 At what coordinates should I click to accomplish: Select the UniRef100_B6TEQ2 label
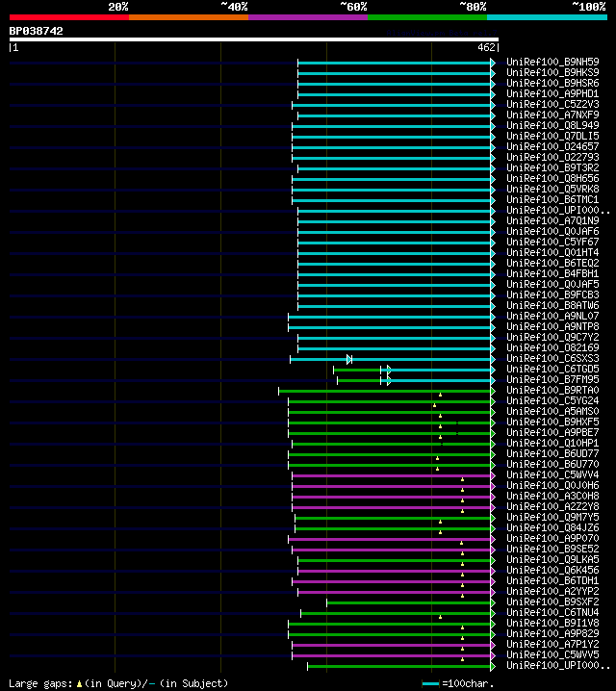[552, 263]
